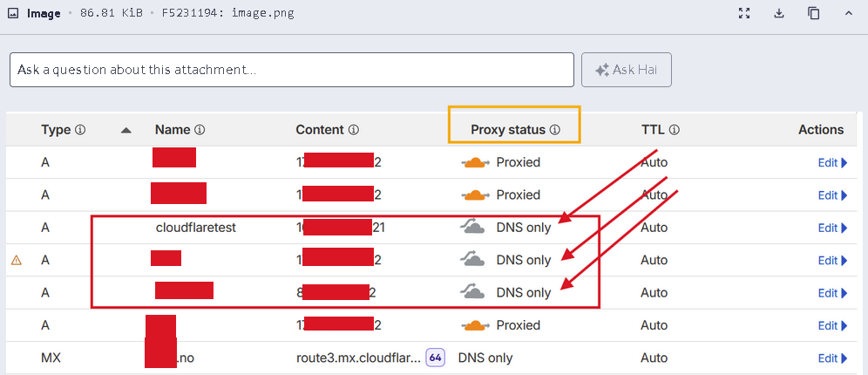Screen dimensions: 868x375
Task: Click the fullscreen expand icon
Action: [x=744, y=13]
